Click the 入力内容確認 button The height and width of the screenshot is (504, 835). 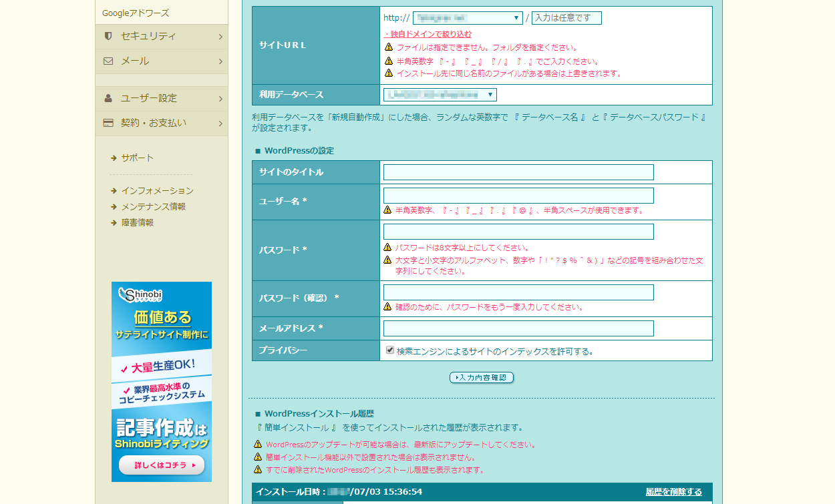[482, 378]
